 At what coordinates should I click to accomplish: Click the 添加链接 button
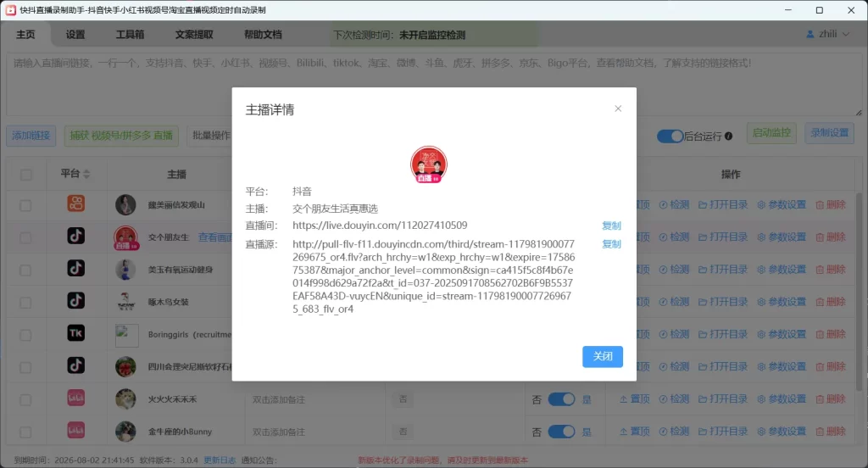31,135
